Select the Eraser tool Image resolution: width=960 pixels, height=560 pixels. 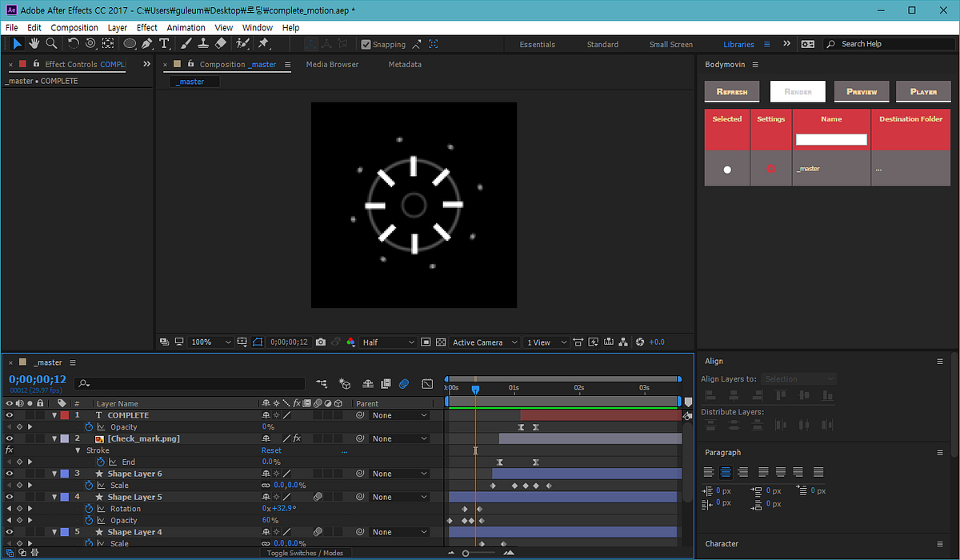point(222,44)
